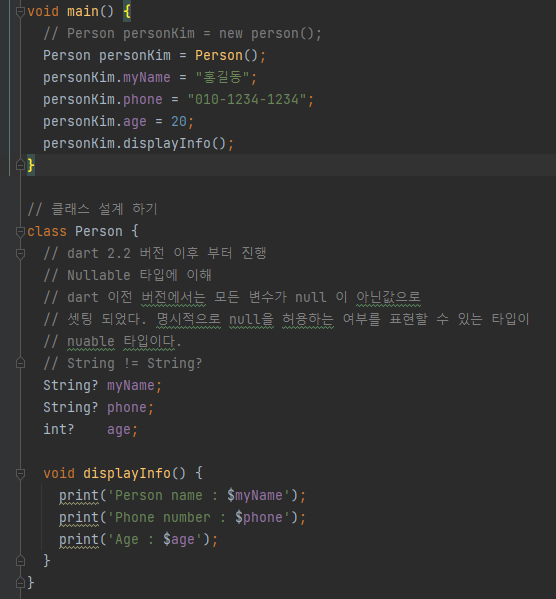
Task: Click misspelled word 'nuable' in comment
Action: click(x=91, y=341)
